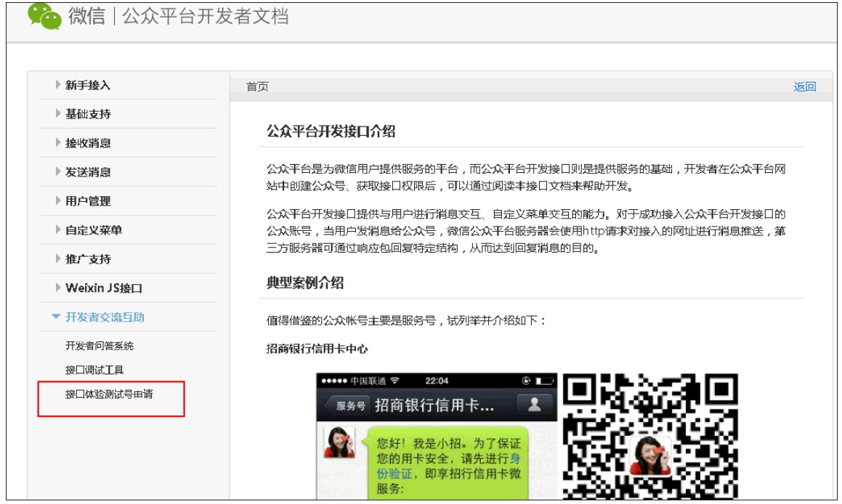842x504 pixels.
Task: Select the 开发者交流互助 section title
Action: (105, 317)
